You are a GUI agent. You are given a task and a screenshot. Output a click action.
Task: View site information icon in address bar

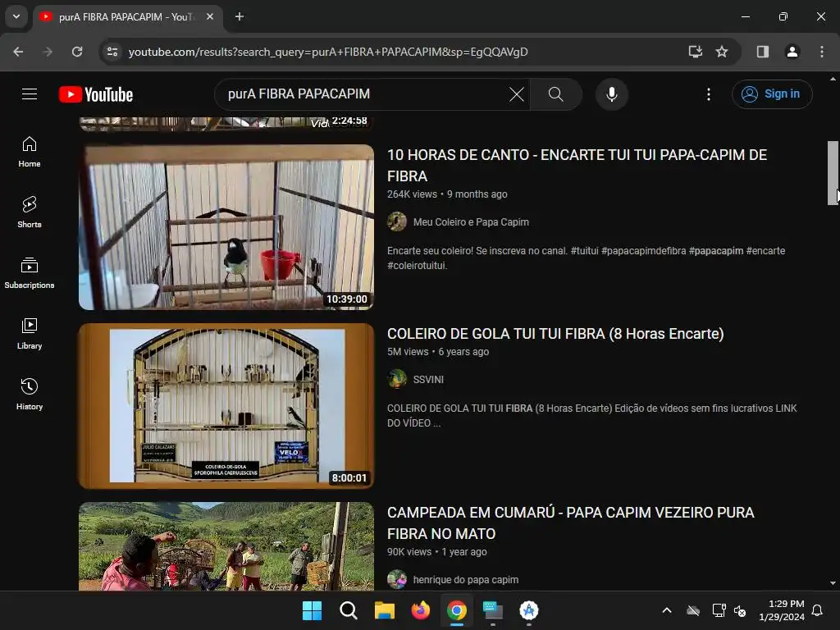(112, 52)
